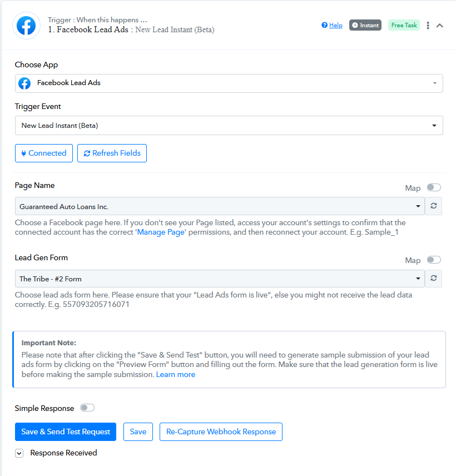Click the Refresh Fields button
The width and height of the screenshot is (456, 476).
(112, 153)
